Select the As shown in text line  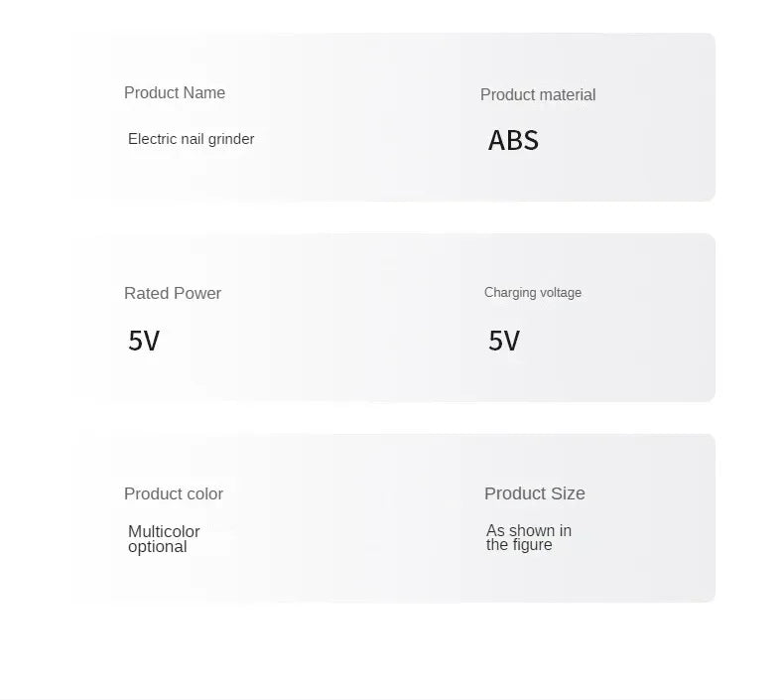pos(529,531)
